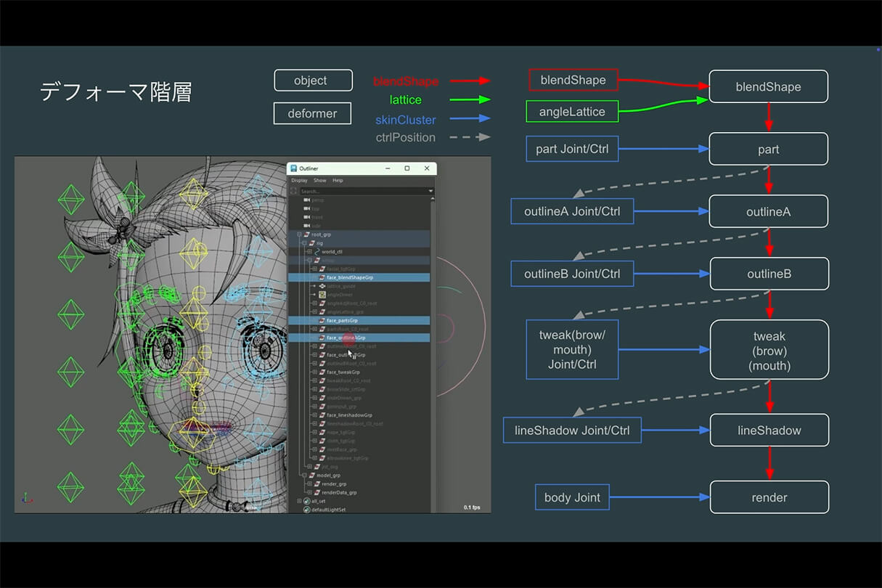This screenshot has width=882, height=588.
Task: Click the Outliner window title icon
Action: (x=293, y=168)
